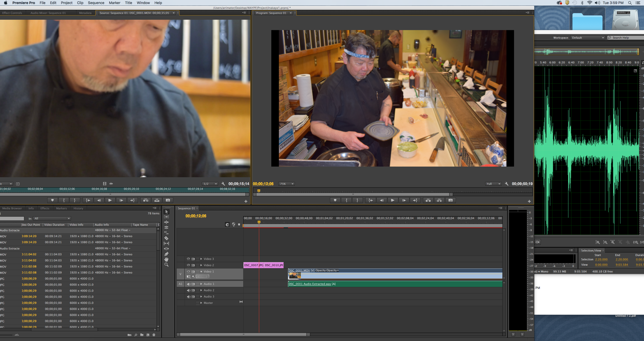Select DSC_0001 Audio Extracted.wav clip
The width and height of the screenshot is (644, 341).
[x=395, y=284]
